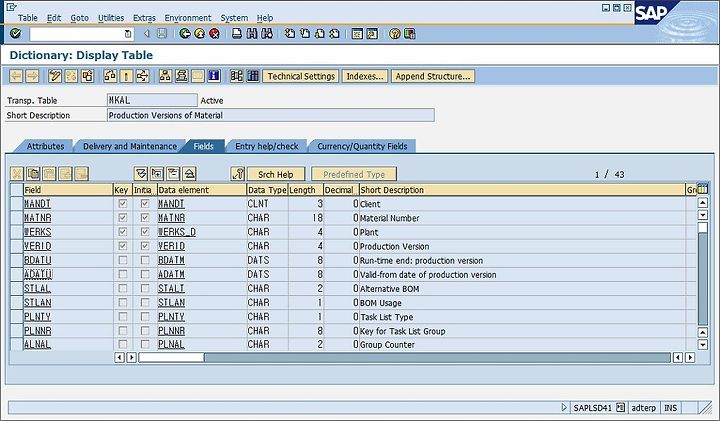Viewport: 720px width, 421px height.
Task: Click the Find Next binoculars icon
Action: (267, 34)
